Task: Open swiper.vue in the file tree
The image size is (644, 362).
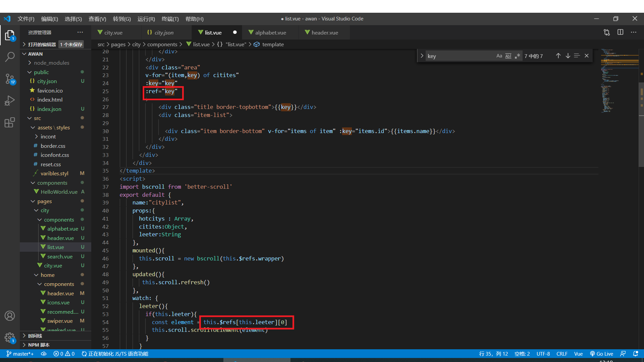Action: pyautogui.click(x=60, y=321)
